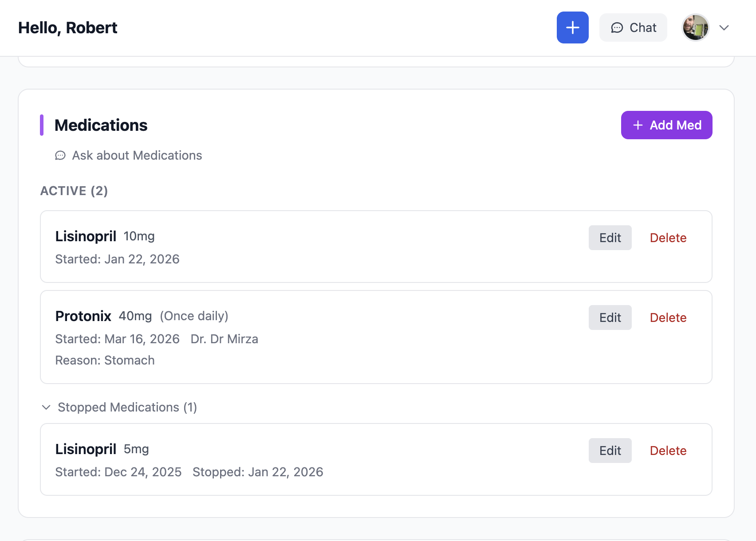Open Ask about Medications

point(137,156)
